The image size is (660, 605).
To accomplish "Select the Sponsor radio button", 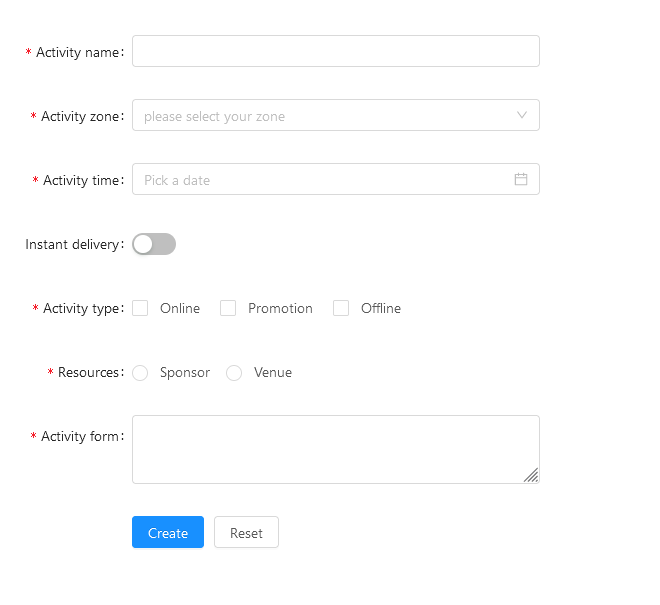I will pyautogui.click(x=140, y=373).
